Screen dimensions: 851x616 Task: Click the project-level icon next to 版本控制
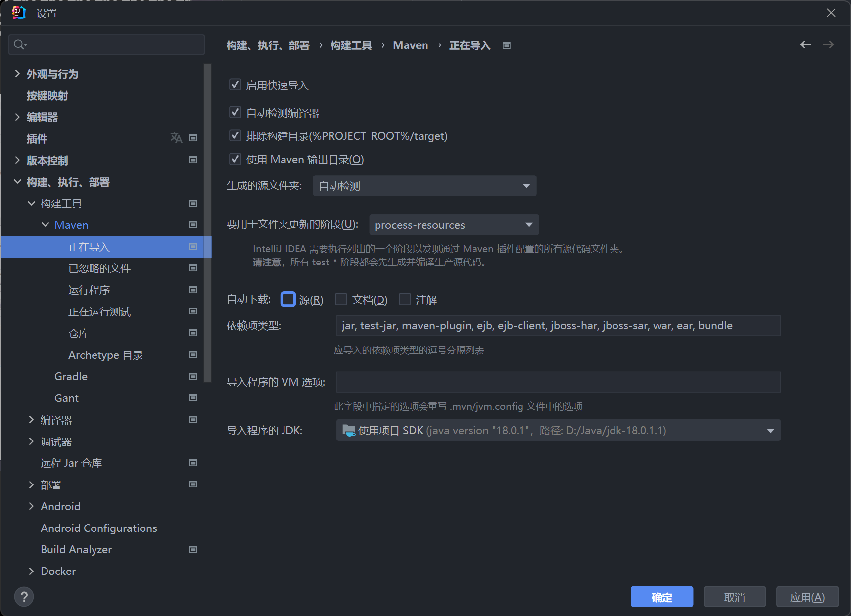[193, 160]
